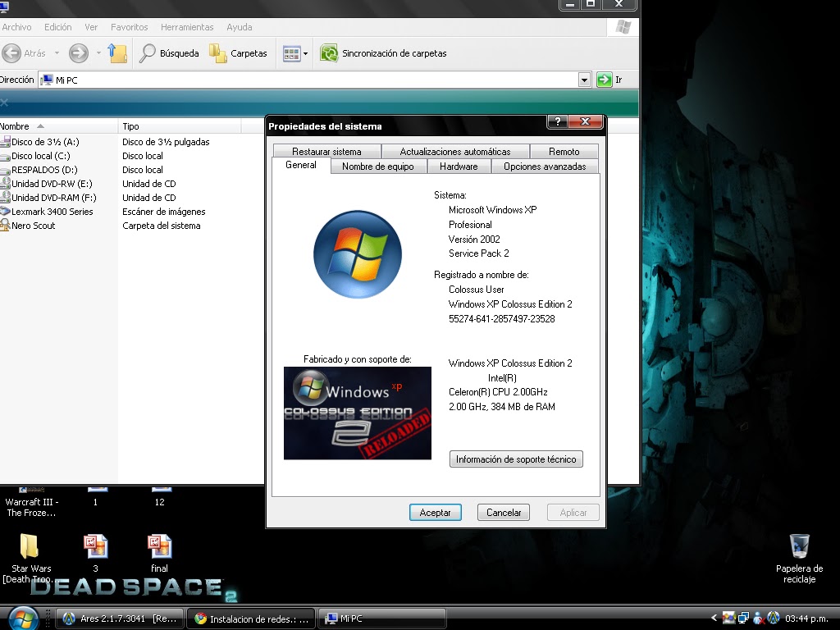
Task: Click Información de soporte técnico button
Action: [516, 459]
